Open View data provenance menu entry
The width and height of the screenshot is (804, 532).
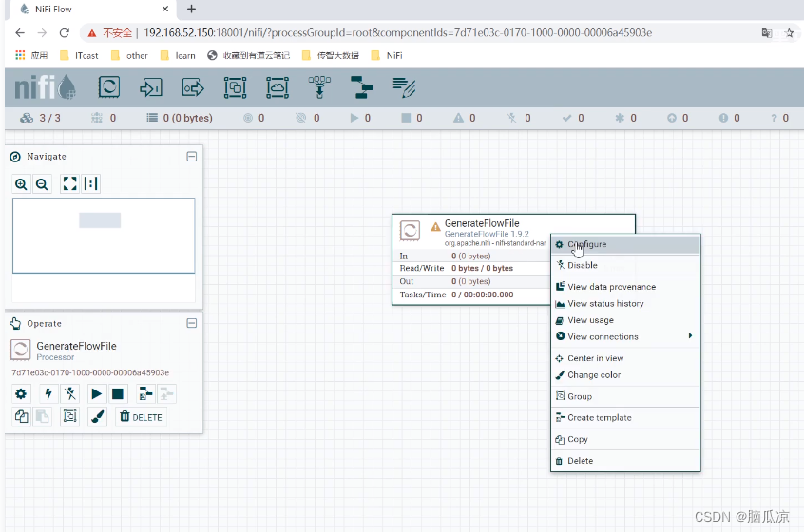tap(625, 287)
